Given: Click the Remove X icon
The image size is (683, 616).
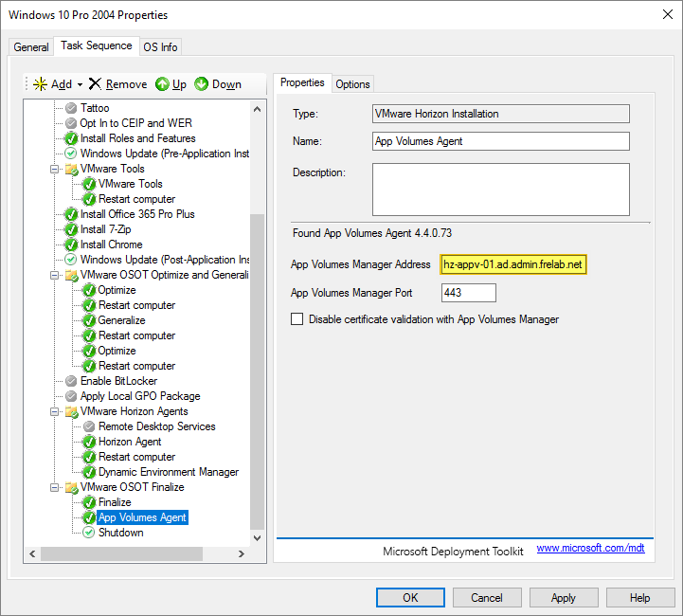Looking at the screenshot, I should (95, 84).
